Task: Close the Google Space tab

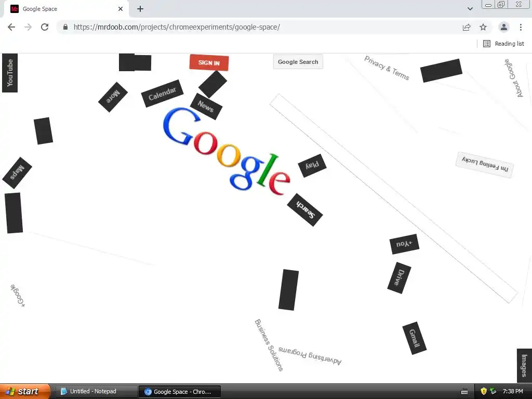Action: [x=121, y=9]
